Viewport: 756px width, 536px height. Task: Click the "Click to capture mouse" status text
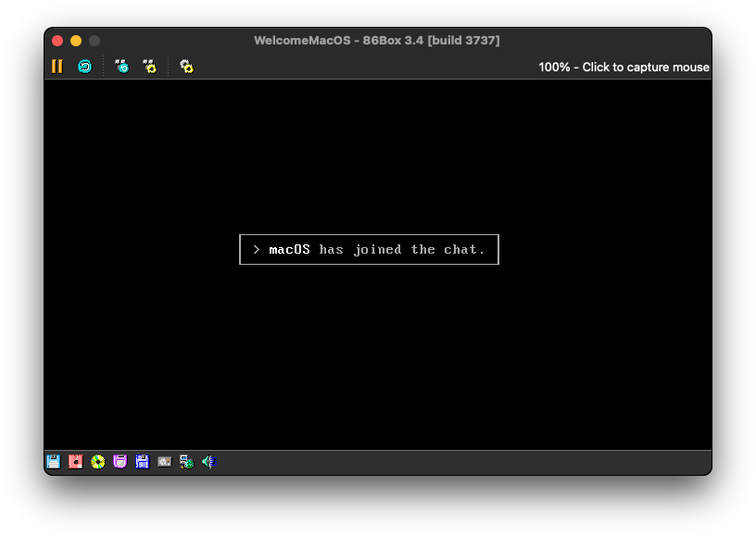click(x=624, y=68)
